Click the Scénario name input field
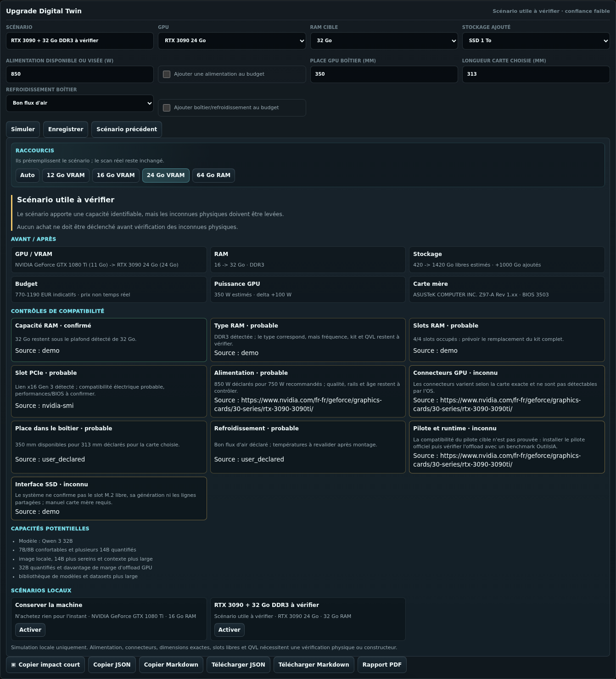The width and height of the screenshot is (616, 679). (80, 41)
